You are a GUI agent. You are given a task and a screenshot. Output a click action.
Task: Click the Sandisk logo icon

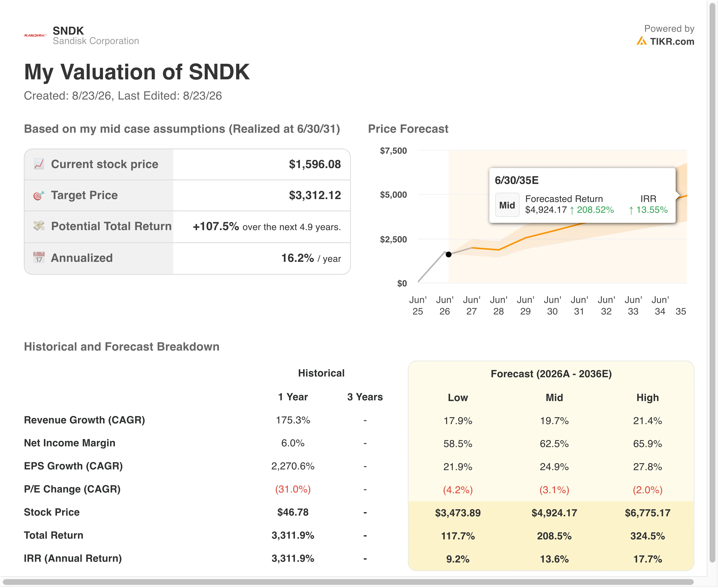coord(35,35)
